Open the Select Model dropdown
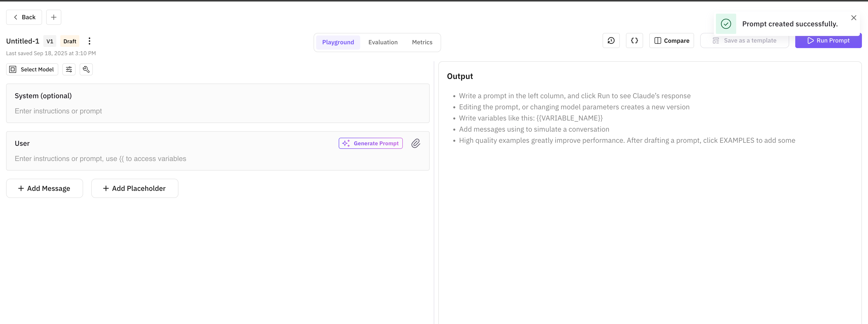The width and height of the screenshot is (868, 324). pos(32,69)
